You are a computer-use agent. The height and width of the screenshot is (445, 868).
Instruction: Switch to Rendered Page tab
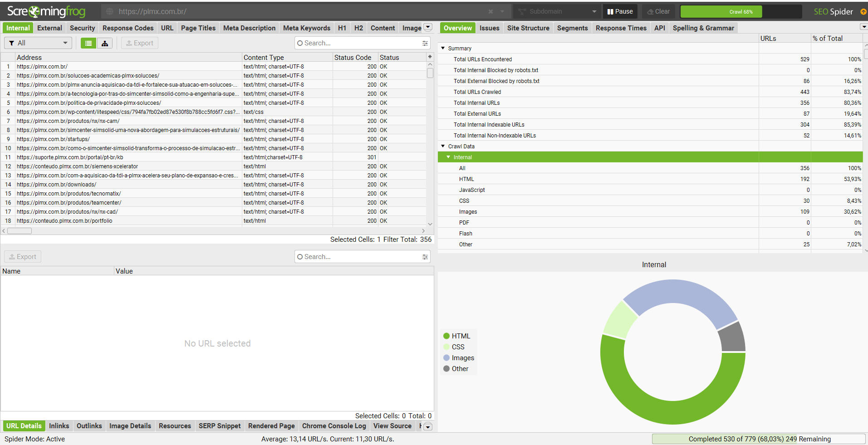271,426
